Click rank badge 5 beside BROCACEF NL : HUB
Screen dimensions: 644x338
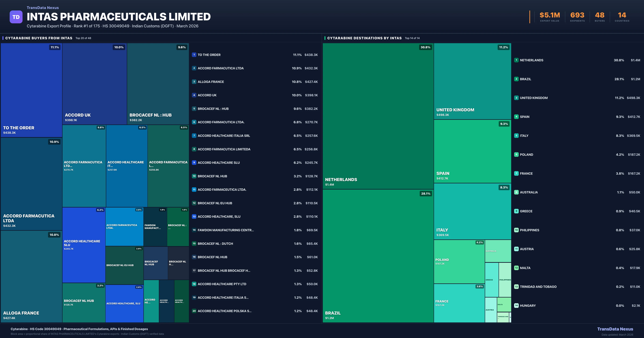[194, 109]
